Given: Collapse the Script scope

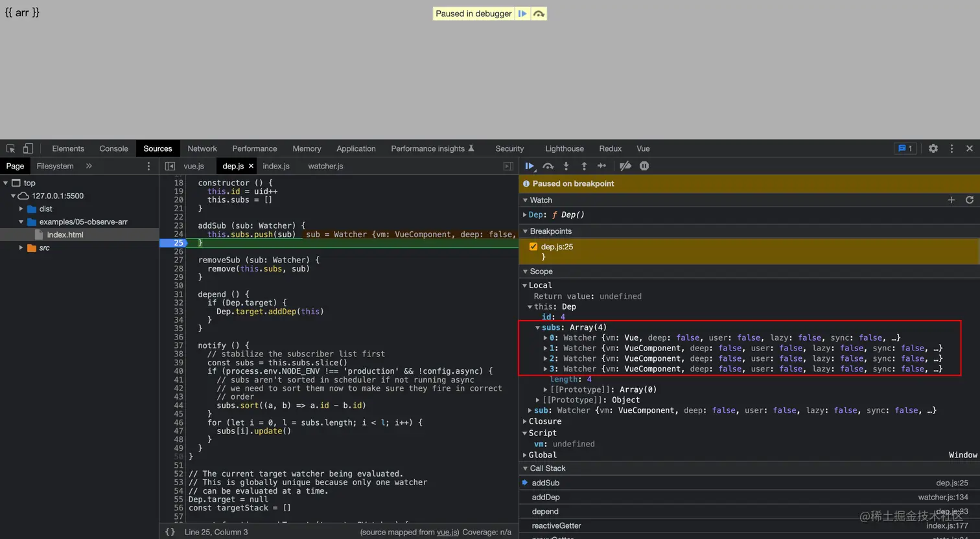Looking at the screenshot, I should (525, 433).
